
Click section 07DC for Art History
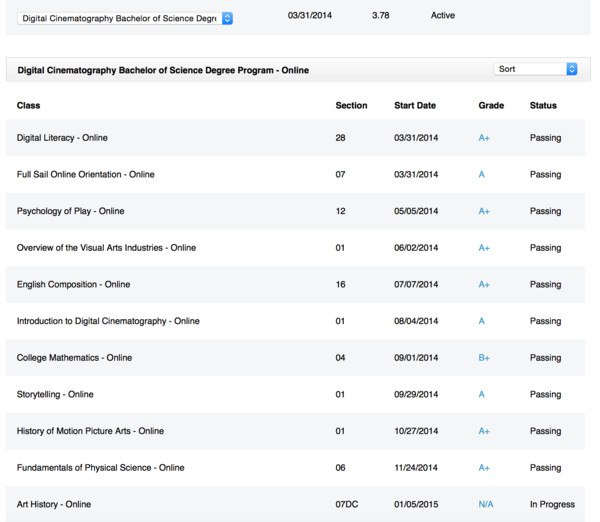pyautogui.click(x=347, y=504)
